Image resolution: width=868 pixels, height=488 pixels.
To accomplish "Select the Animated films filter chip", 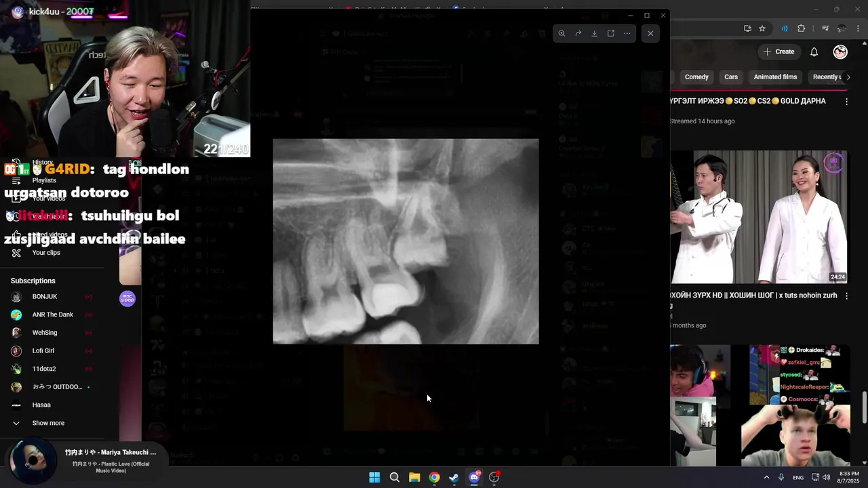I will 775,77.
